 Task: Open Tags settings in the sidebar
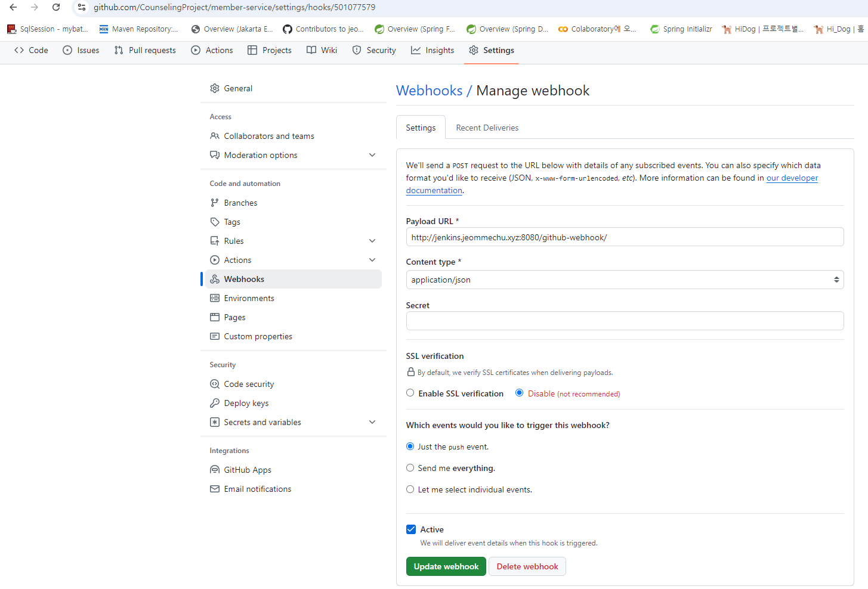point(294,222)
